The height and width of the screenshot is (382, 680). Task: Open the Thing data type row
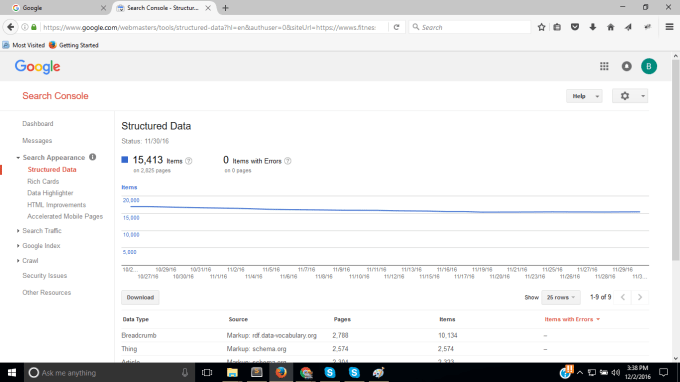(385, 349)
